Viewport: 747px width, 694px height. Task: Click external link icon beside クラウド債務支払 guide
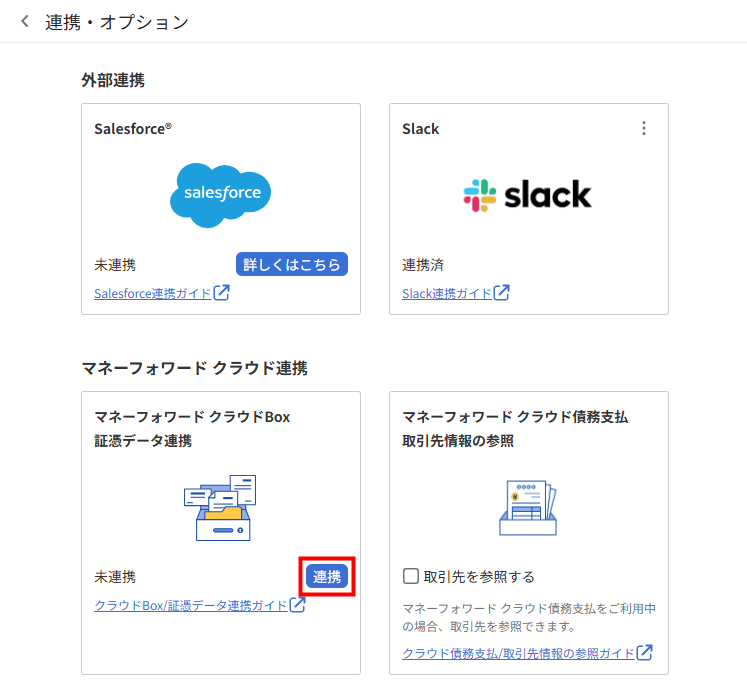(x=645, y=653)
